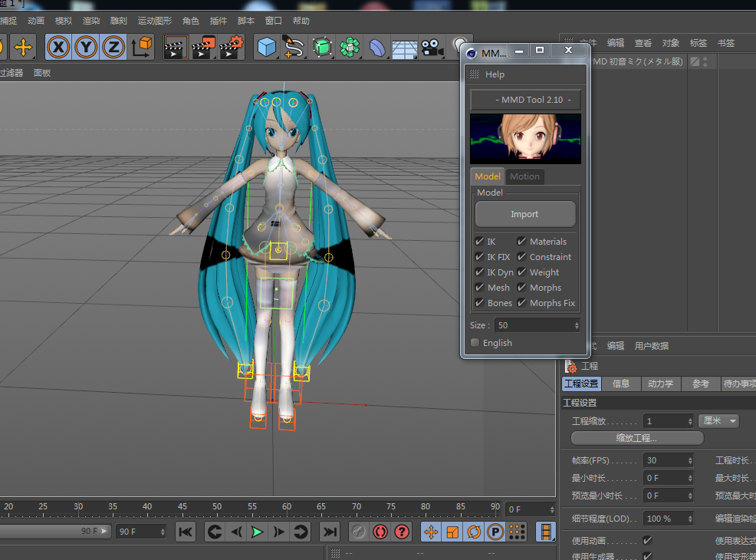Uncheck the Constraint option

(521, 257)
